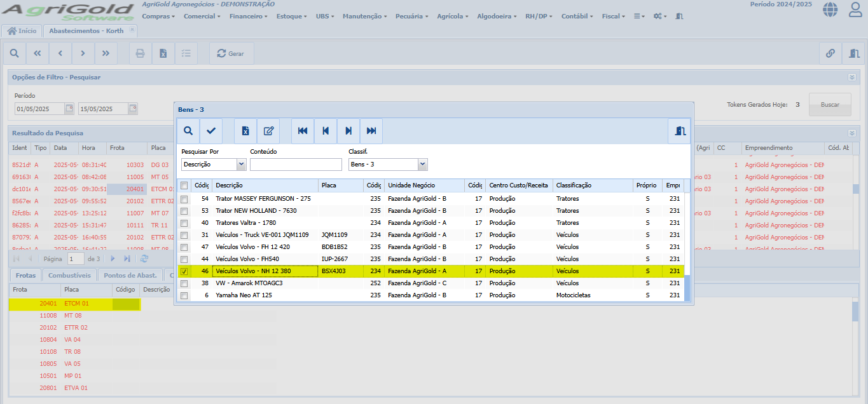The width and height of the screenshot is (868, 404).
Task: Check the Veículos Volvo - FH540 row
Action: coord(184,259)
